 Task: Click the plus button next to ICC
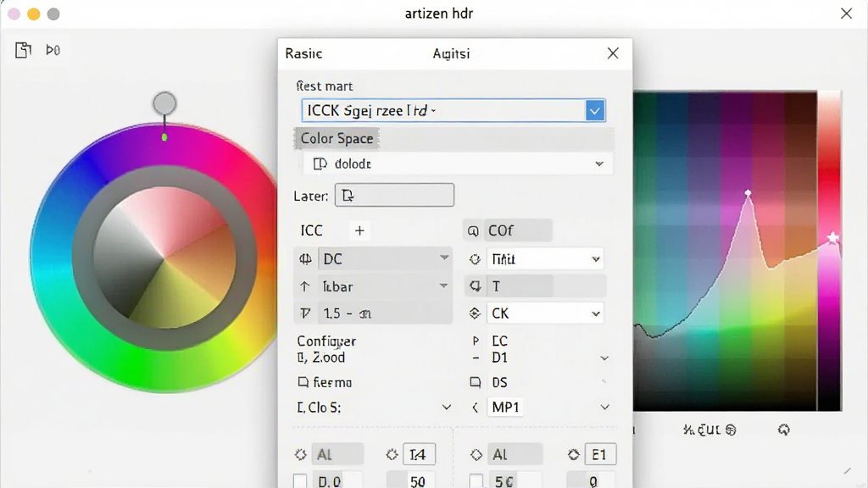[359, 230]
